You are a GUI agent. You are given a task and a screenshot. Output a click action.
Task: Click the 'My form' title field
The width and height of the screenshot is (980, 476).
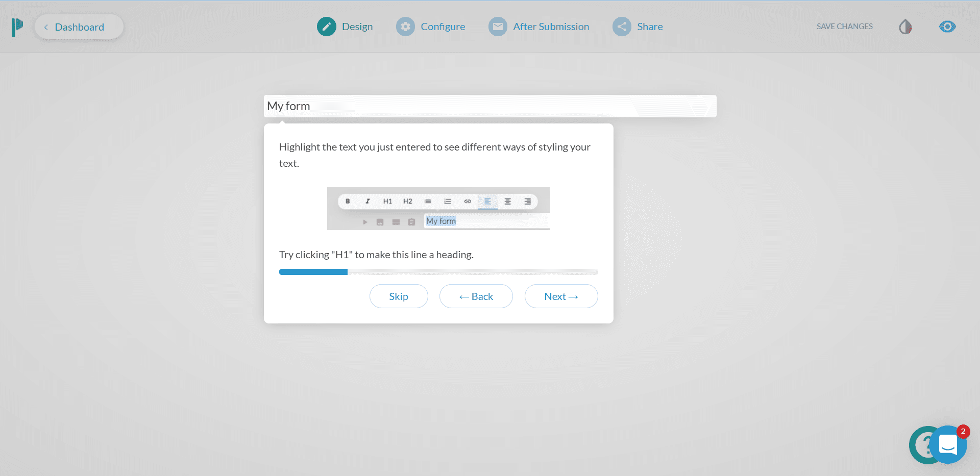[x=490, y=106]
